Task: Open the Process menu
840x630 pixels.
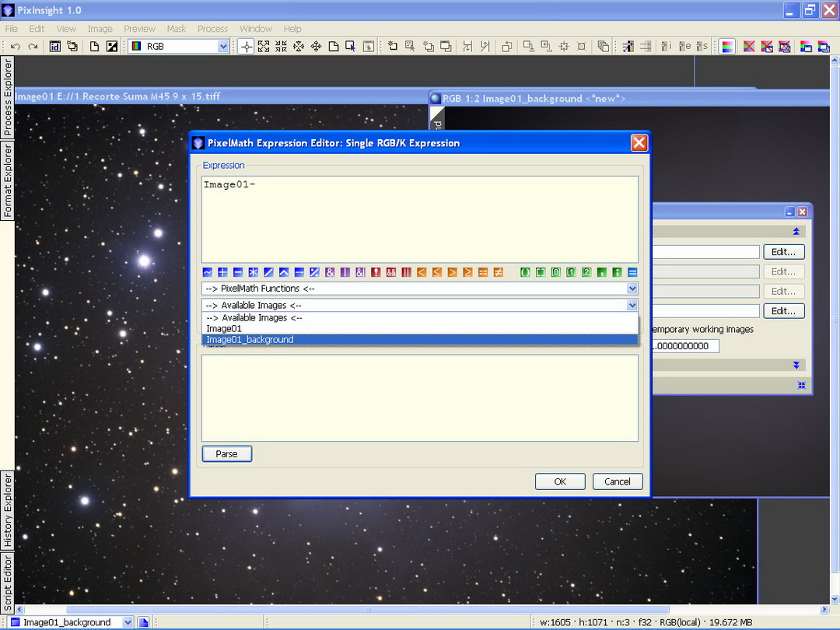Action: coord(212,29)
